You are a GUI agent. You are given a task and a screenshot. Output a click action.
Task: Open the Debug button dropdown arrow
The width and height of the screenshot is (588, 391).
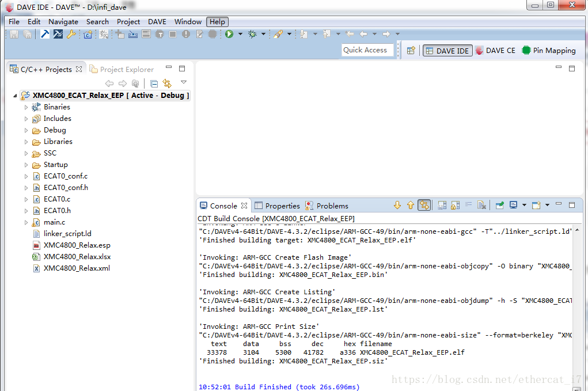tap(264, 34)
